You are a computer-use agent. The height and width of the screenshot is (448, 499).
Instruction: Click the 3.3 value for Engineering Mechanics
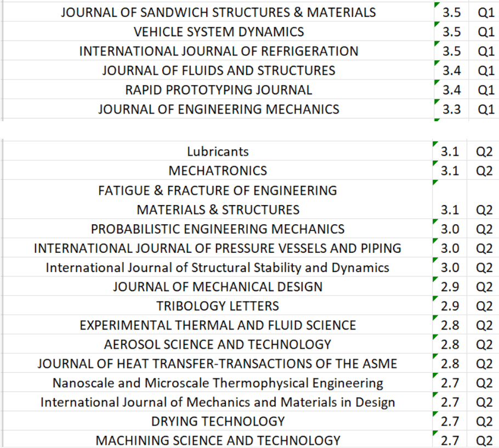451,109
